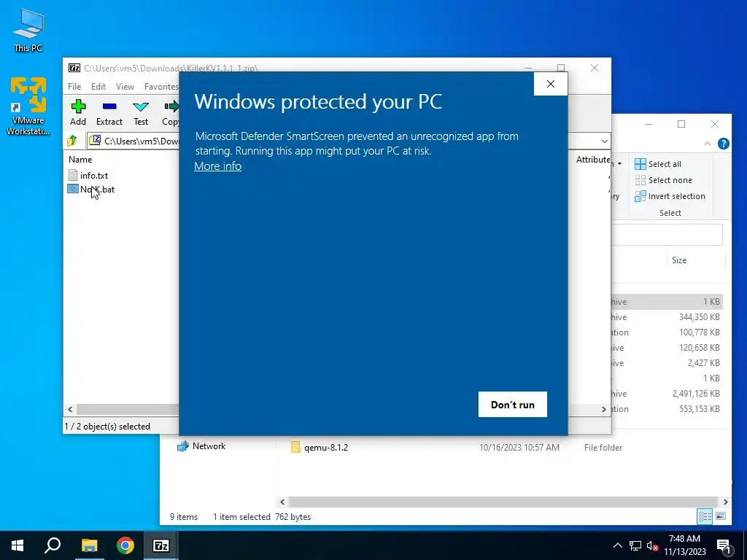Click the left scroll arrow in 7-Zip list
The height and width of the screenshot is (560, 747).
point(71,409)
